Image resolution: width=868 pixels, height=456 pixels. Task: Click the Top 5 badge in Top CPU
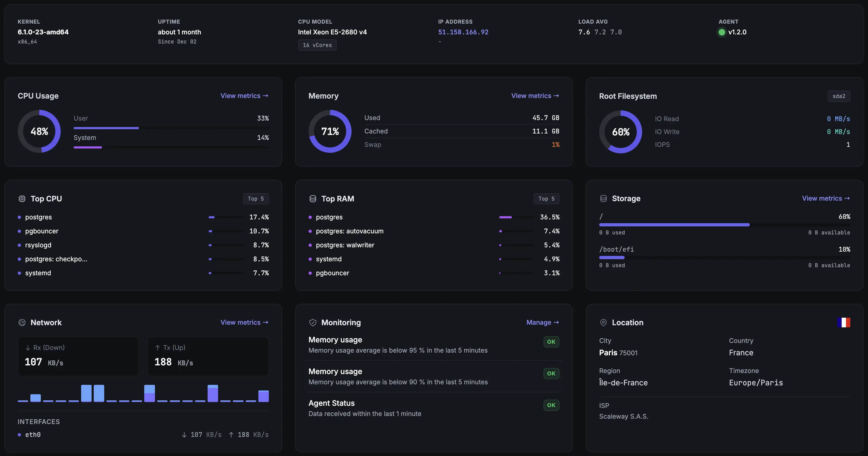[256, 198]
